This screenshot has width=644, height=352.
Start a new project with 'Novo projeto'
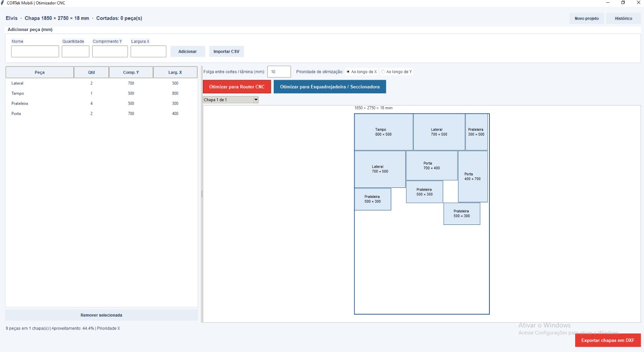coord(586,19)
